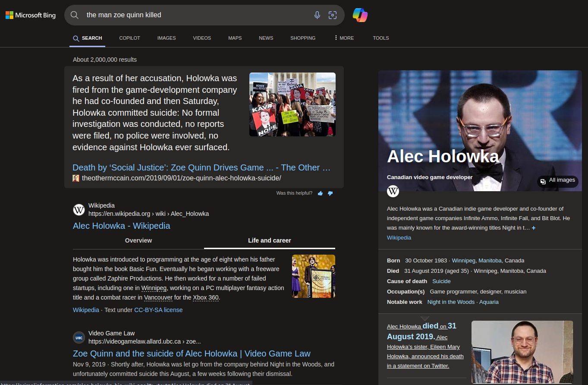
Task: Click the Vancouver link in snippet
Action: [x=158, y=297]
